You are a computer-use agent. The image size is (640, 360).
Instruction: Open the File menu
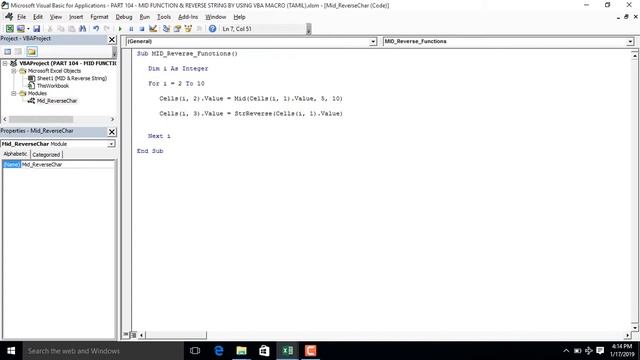tap(21, 17)
